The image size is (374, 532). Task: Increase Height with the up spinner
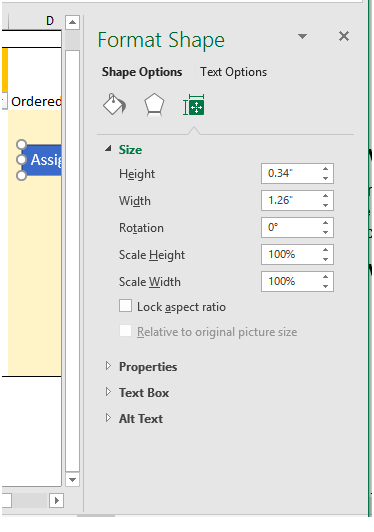point(325,169)
